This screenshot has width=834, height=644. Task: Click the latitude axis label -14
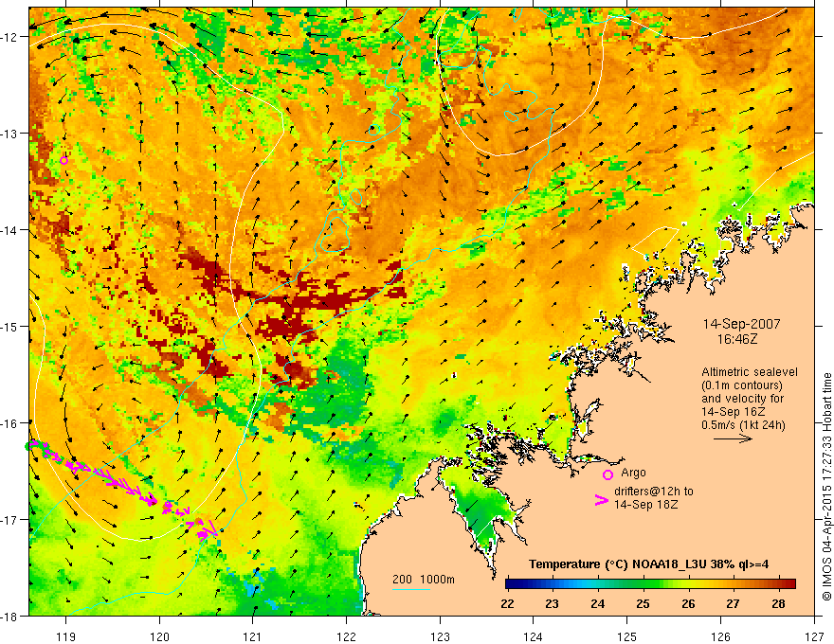coord(9,229)
